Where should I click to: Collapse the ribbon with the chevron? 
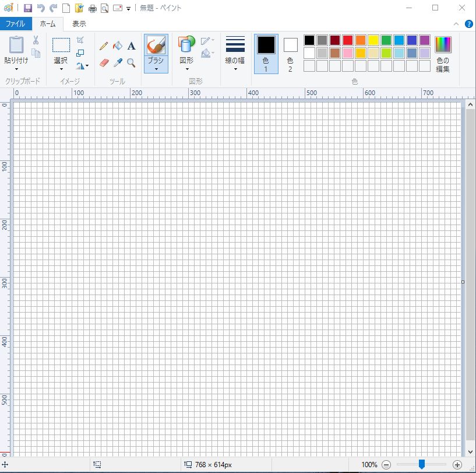pyautogui.click(x=456, y=24)
